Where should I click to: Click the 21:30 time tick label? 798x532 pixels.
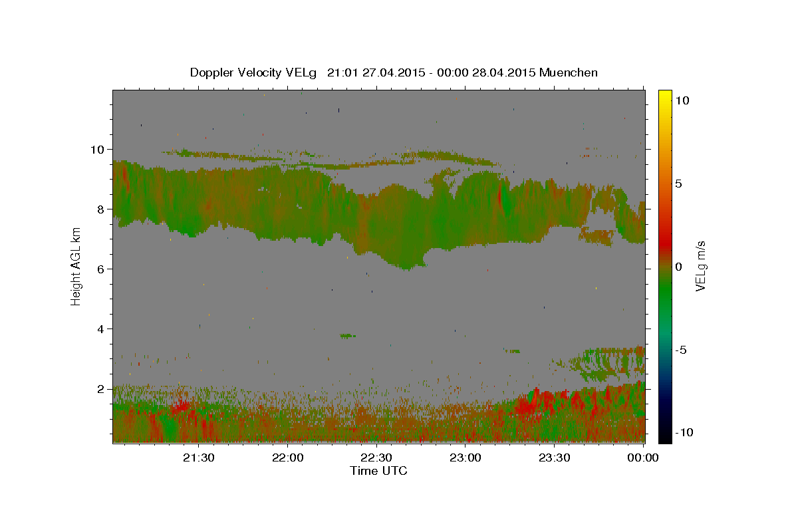coord(199,458)
